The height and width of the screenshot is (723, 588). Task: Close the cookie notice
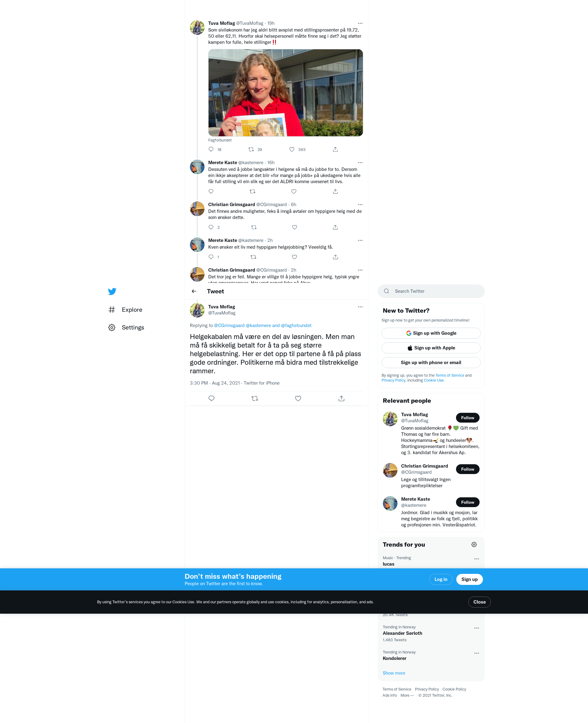pos(479,602)
